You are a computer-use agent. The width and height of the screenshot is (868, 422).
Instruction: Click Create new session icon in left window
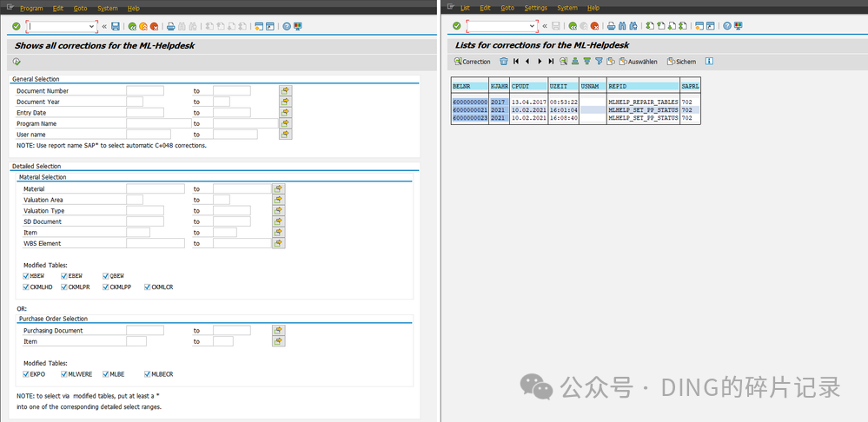coord(259,26)
